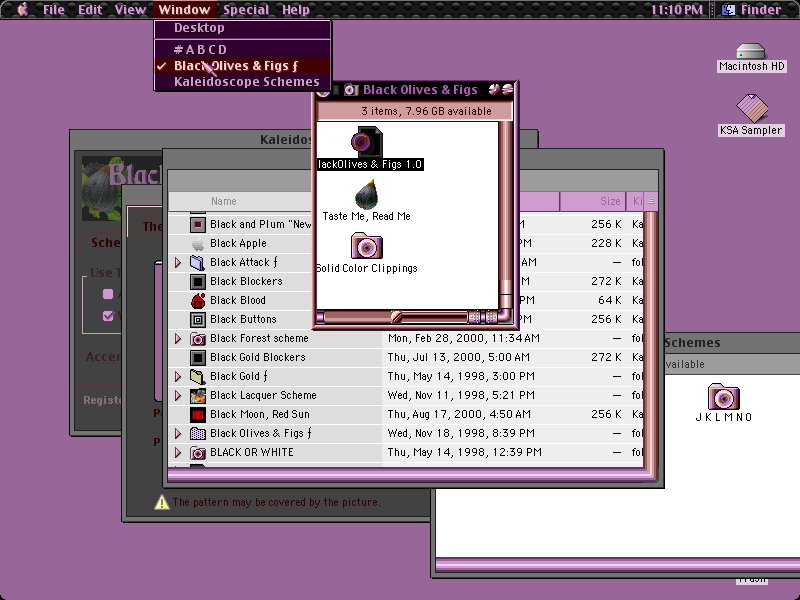Screen dimensions: 800x600
Task: Select the Black Apple row name
Action: 238,243
